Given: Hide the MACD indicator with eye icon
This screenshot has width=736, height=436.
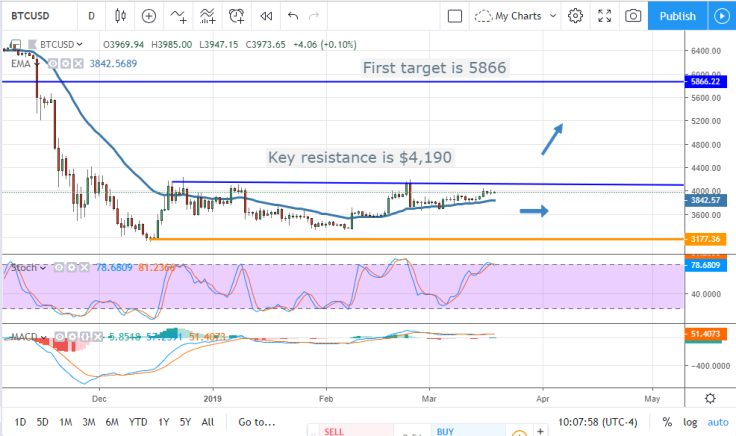Looking at the screenshot, I should click(x=60, y=337).
